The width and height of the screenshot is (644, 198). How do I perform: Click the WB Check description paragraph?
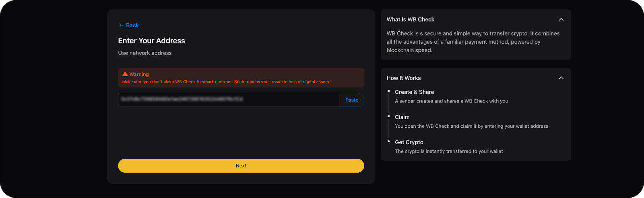coord(473,42)
